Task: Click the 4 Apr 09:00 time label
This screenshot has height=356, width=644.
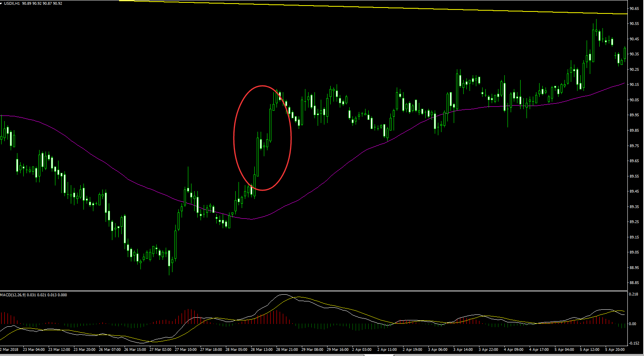Action: 513,350
